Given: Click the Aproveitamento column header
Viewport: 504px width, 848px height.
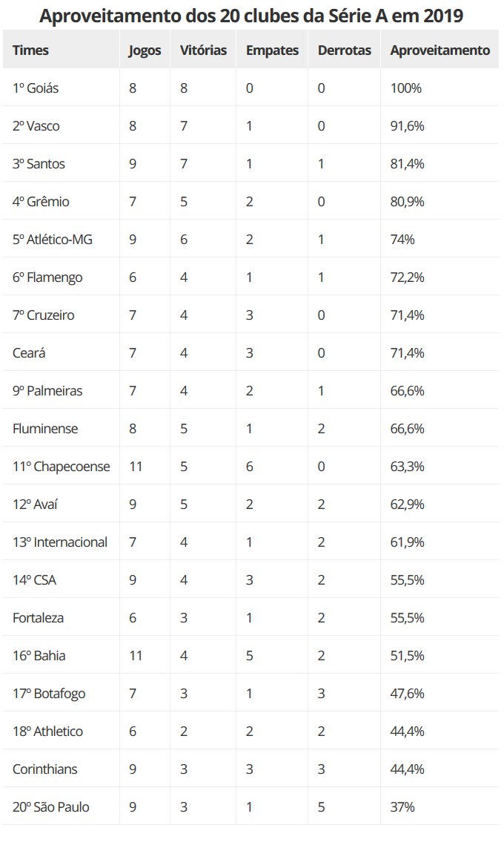Looking at the screenshot, I should coord(440,50).
